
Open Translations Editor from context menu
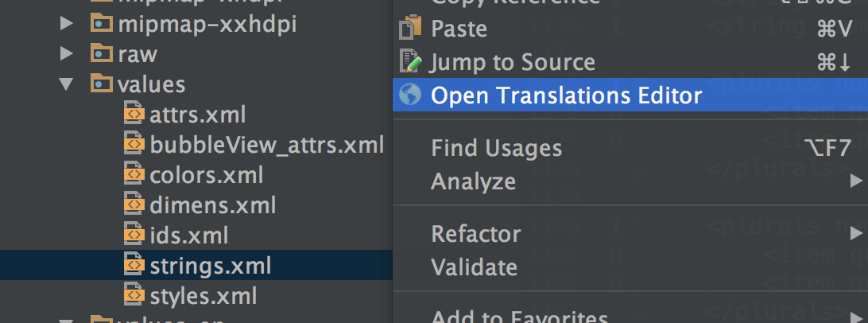coord(630,95)
